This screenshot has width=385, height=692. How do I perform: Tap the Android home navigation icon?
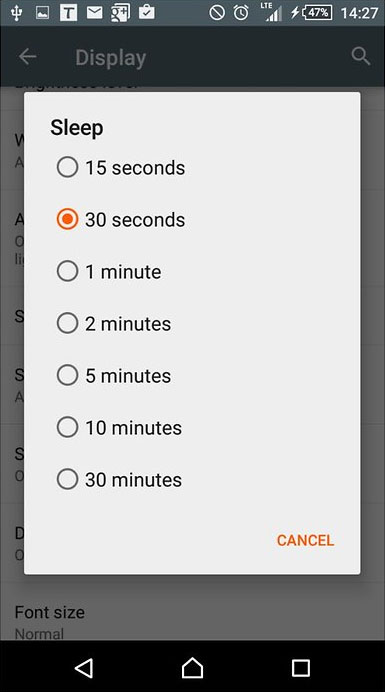192,667
